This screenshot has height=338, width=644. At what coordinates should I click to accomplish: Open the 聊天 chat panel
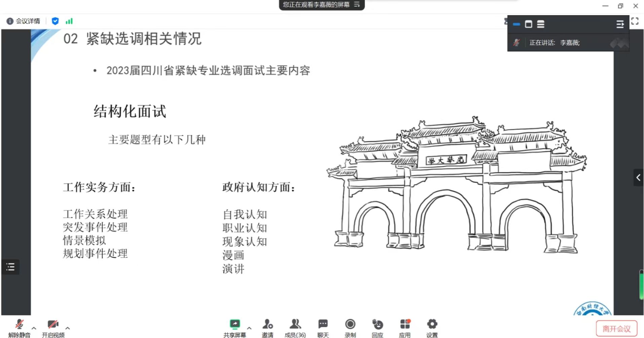coord(323,325)
